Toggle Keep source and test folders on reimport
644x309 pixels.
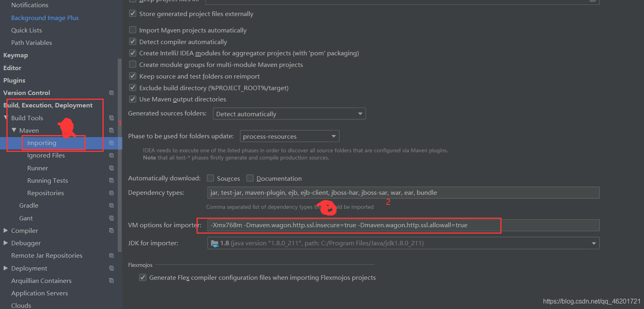click(132, 76)
